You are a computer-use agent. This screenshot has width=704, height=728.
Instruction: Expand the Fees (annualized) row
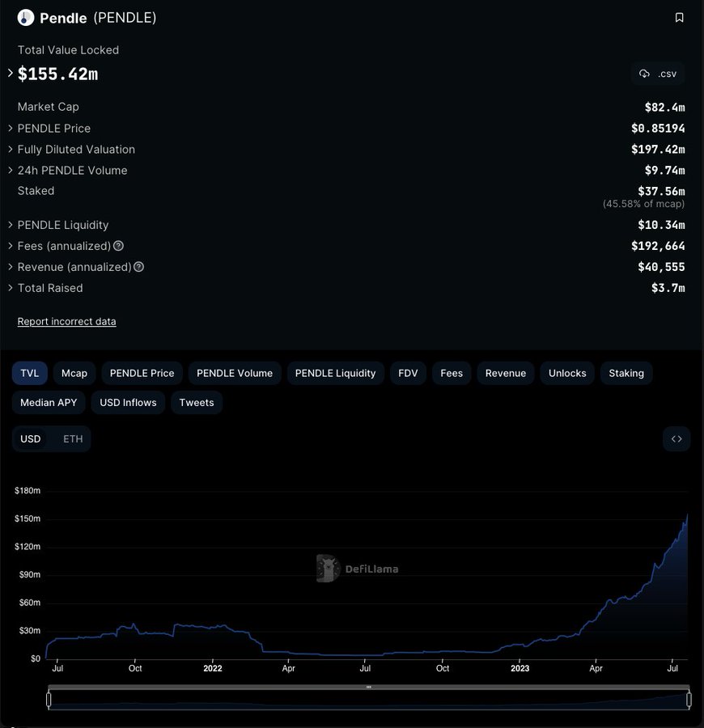pyautogui.click(x=11, y=246)
